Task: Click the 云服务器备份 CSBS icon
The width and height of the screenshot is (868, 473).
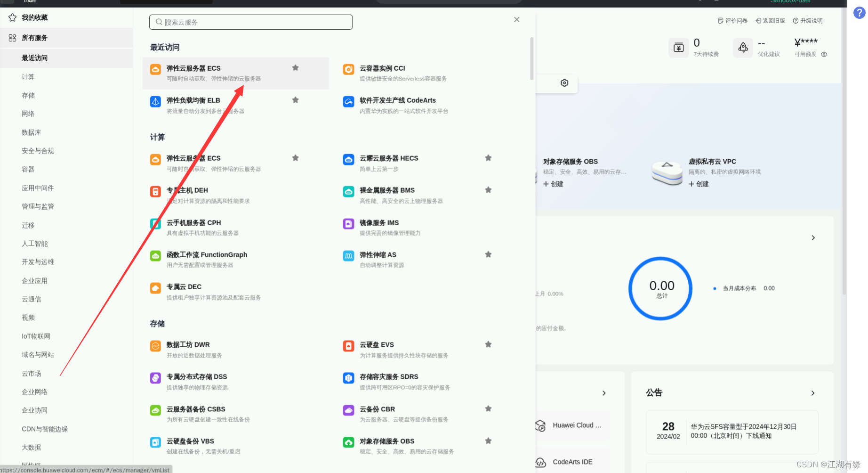Action: point(155,410)
